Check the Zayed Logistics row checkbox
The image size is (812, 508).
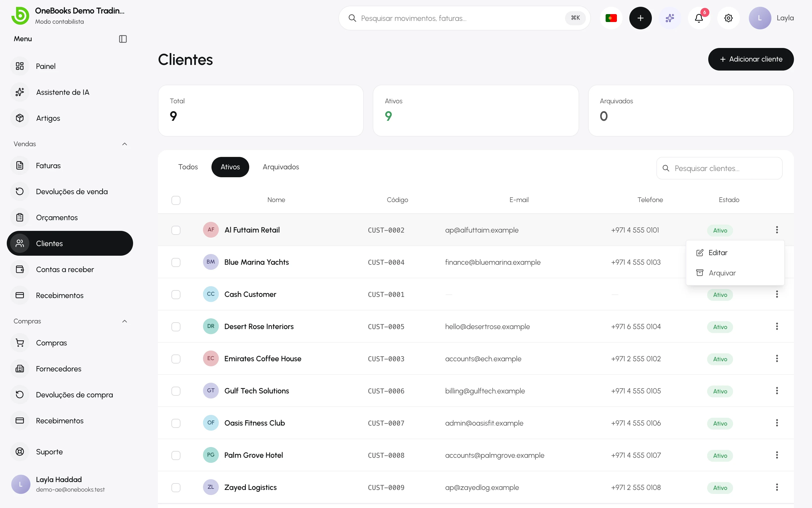pyautogui.click(x=176, y=487)
